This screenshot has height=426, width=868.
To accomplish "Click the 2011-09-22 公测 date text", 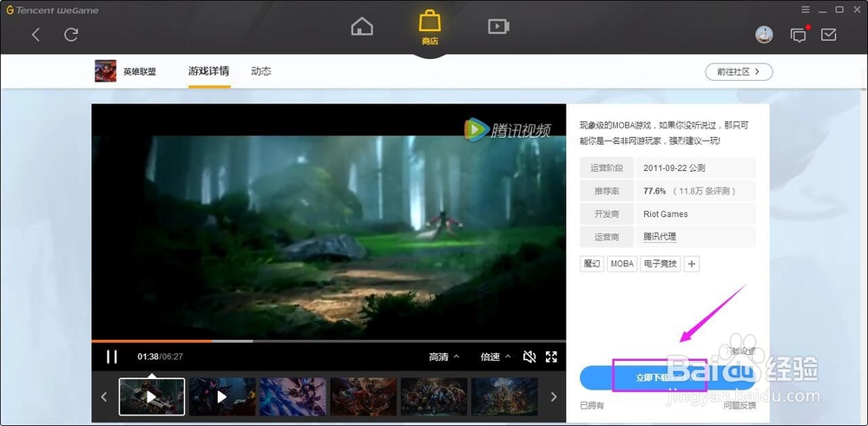I will 674,167.
